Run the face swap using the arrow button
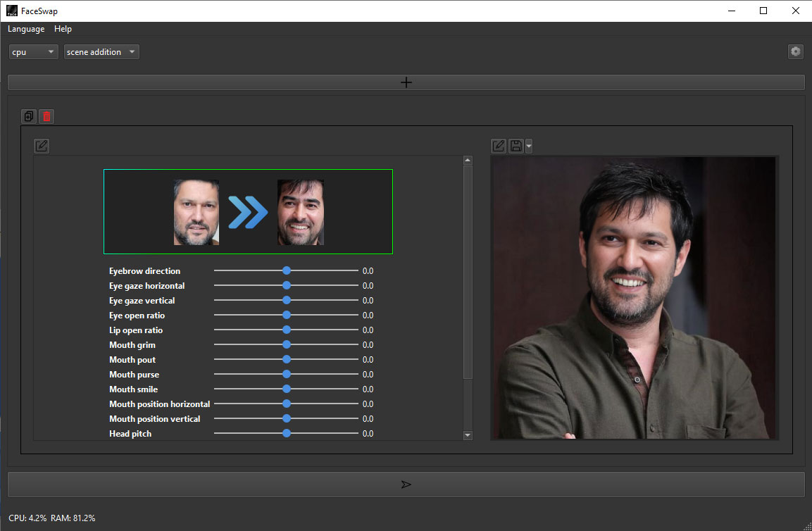812x531 pixels. click(406, 484)
